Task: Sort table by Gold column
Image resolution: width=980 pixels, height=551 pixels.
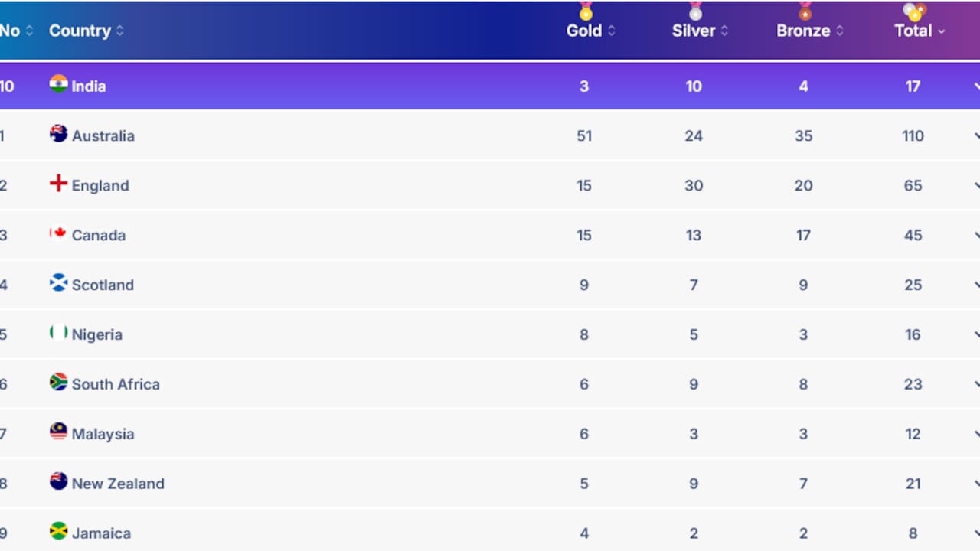Action: point(590,31)
